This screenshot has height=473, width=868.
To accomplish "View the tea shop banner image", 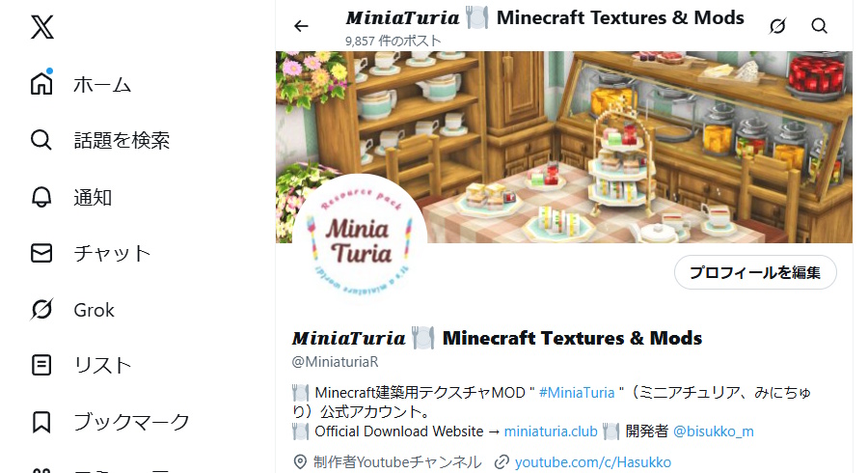I will (x=564, y=147).
